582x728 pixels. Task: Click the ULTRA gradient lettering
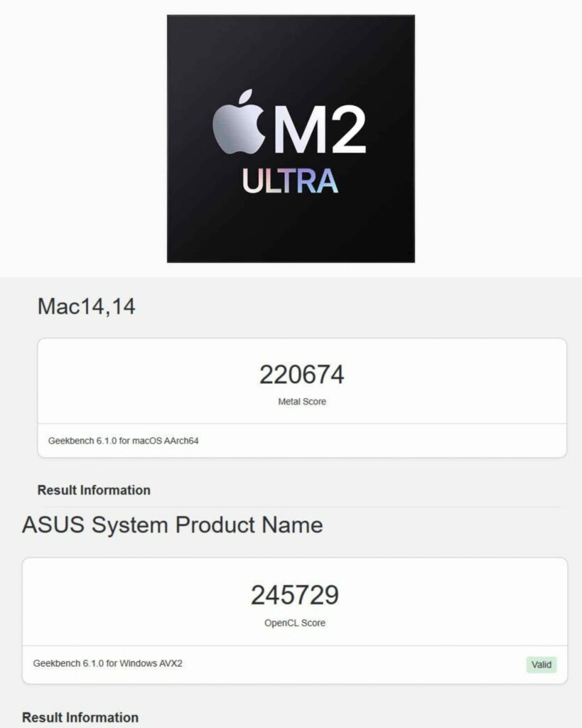pos(290,181)
